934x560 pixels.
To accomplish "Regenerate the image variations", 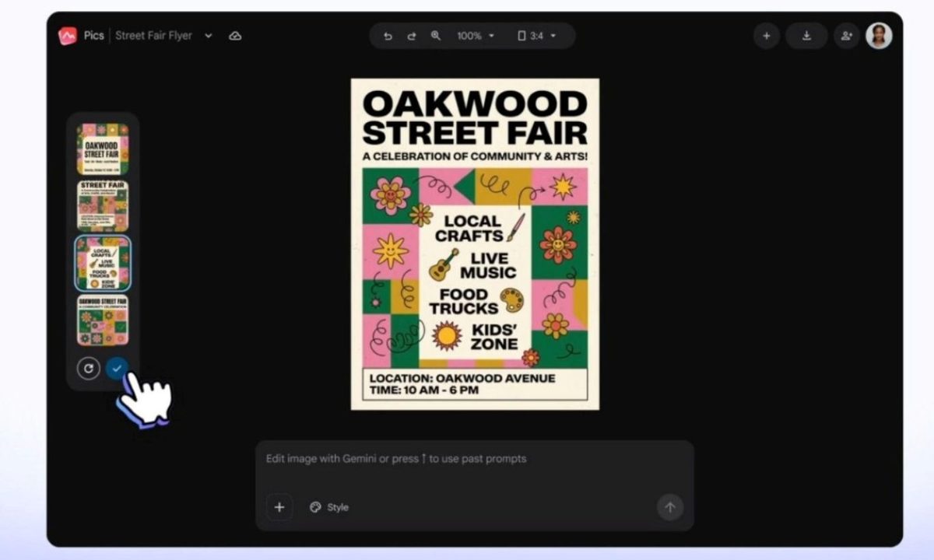I will coord(88,369).
